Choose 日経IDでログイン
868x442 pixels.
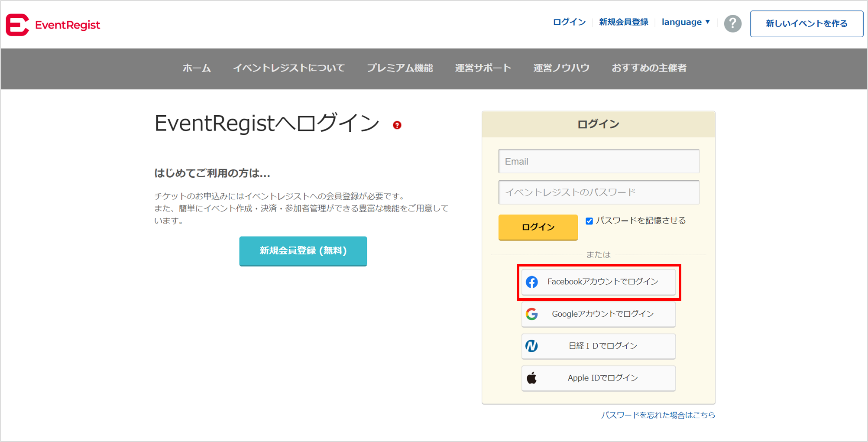click(598, 346)
